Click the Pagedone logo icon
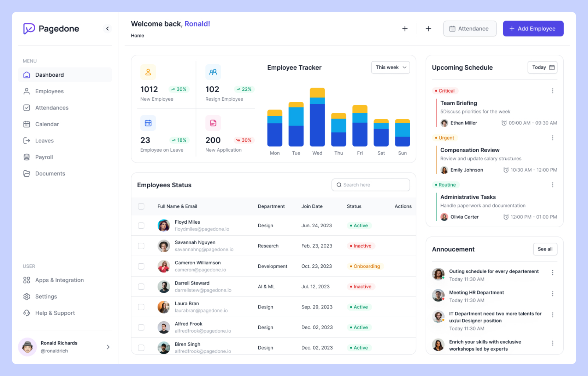588x376 pixels. tap(29, 29)
